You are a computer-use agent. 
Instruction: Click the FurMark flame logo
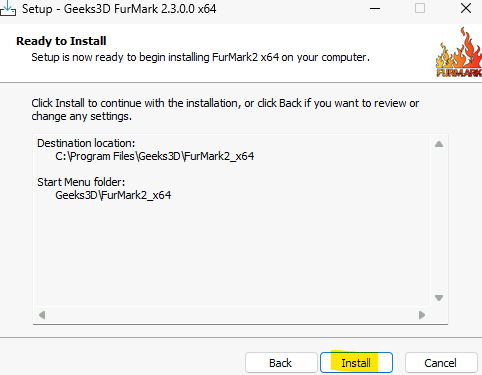pyautogui.click(x=459, y=52)
